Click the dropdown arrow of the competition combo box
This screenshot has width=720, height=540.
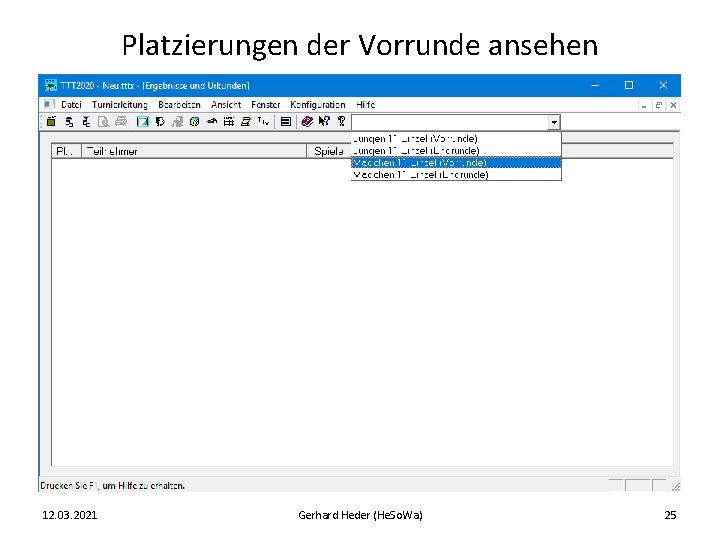pos(554,122)
